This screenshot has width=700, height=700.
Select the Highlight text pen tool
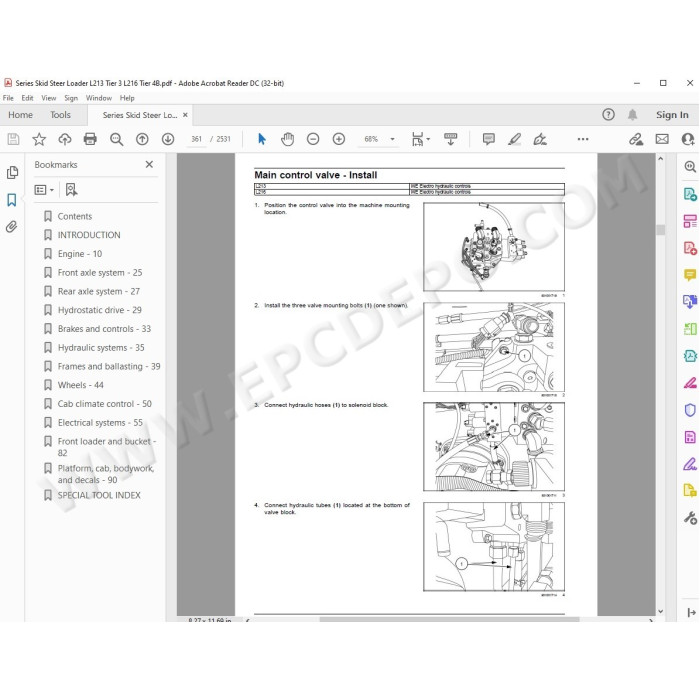pos(514,139)
